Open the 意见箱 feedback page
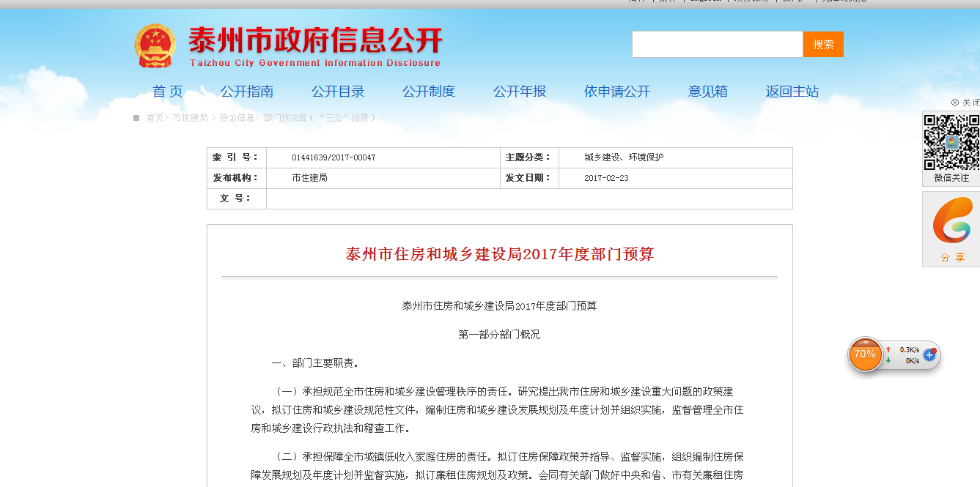 (x=708, y=92)
